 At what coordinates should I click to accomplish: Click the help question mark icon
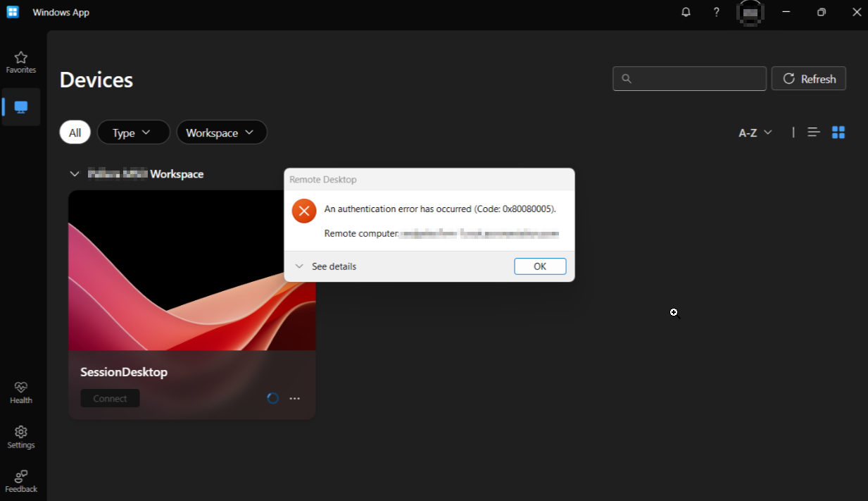coord(716,12)
